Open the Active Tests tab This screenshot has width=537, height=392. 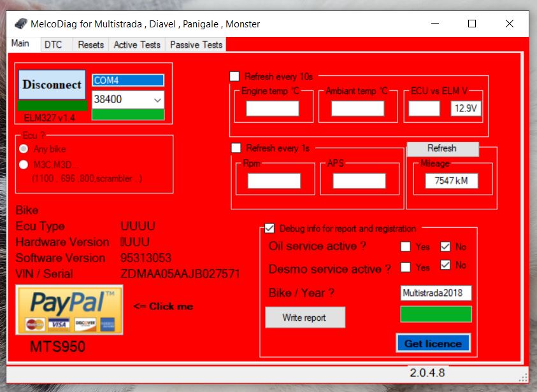[136, 45]
